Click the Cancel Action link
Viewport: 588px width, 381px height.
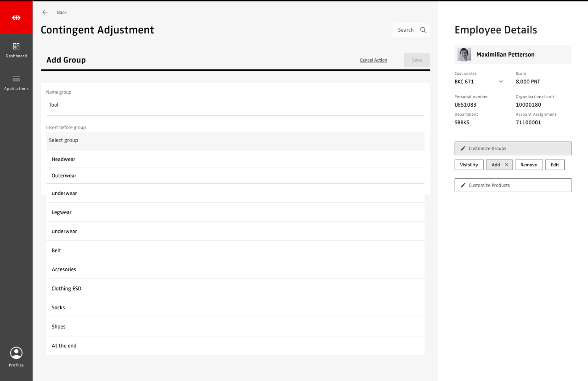(x=373, y=60)
